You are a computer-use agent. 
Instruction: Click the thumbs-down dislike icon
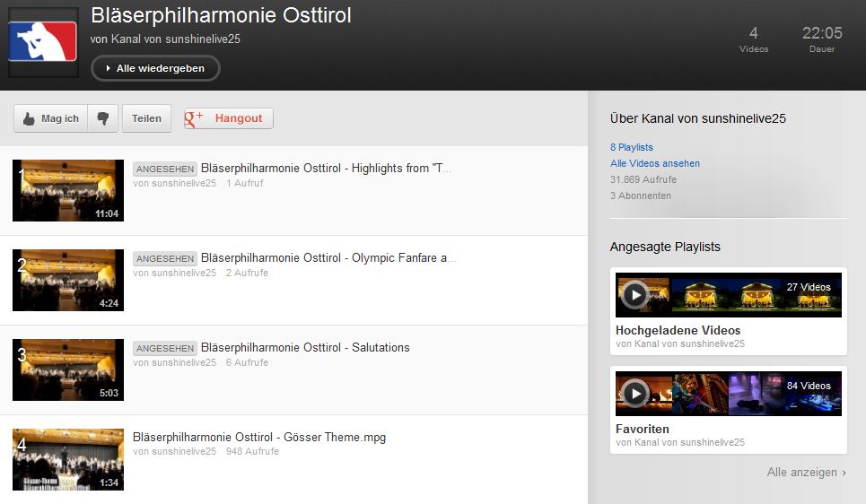[102, 118]
